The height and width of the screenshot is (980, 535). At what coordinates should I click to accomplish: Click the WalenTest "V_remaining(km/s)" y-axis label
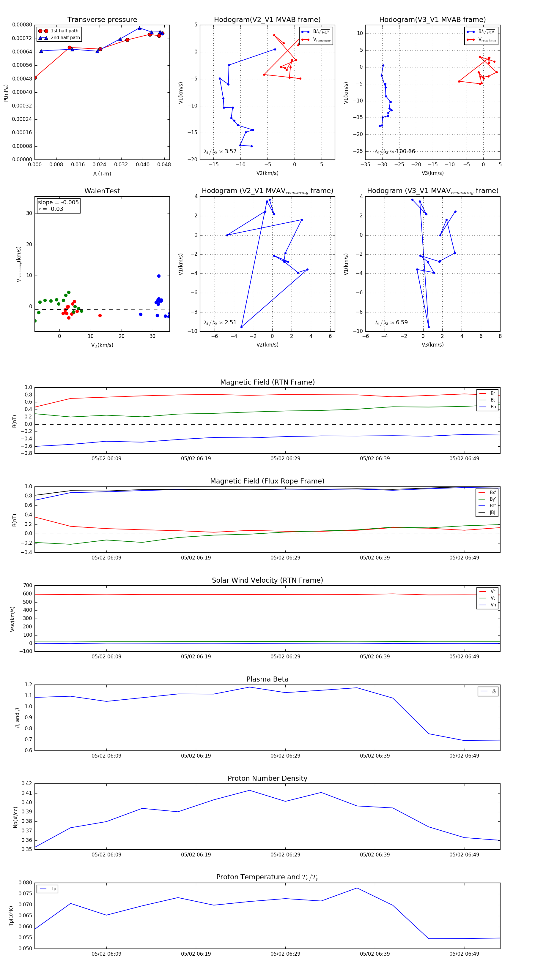[x=19, y=264]
